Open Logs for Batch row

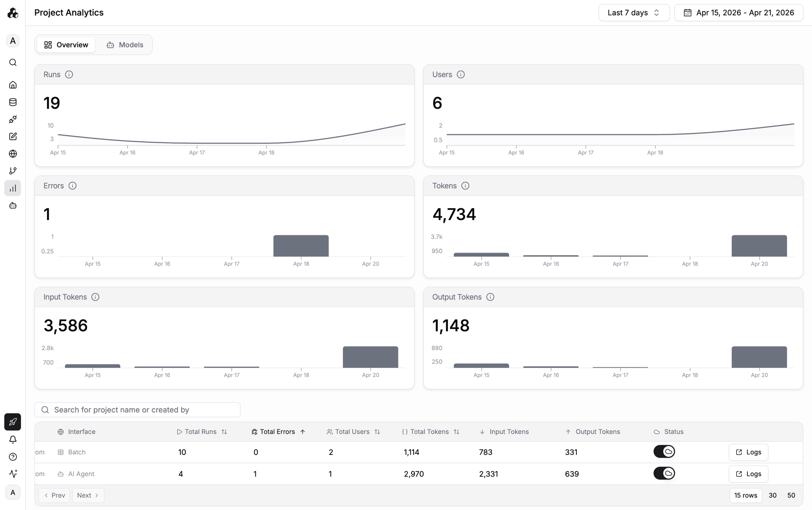748,452
